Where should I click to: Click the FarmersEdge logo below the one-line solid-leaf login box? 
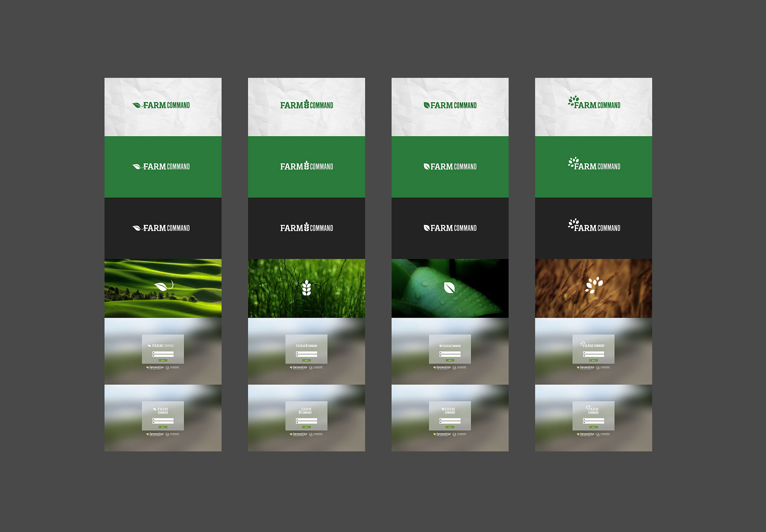tap(442, 368)
